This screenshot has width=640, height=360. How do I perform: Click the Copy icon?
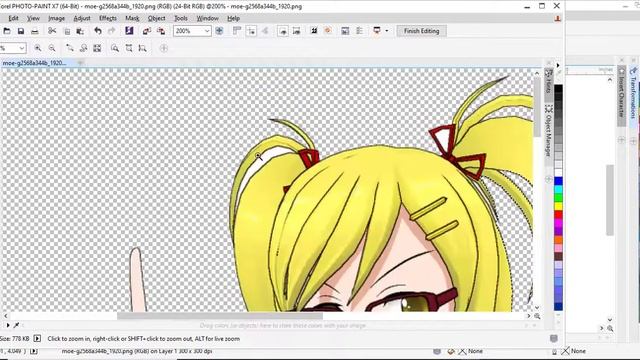point(67,31)
